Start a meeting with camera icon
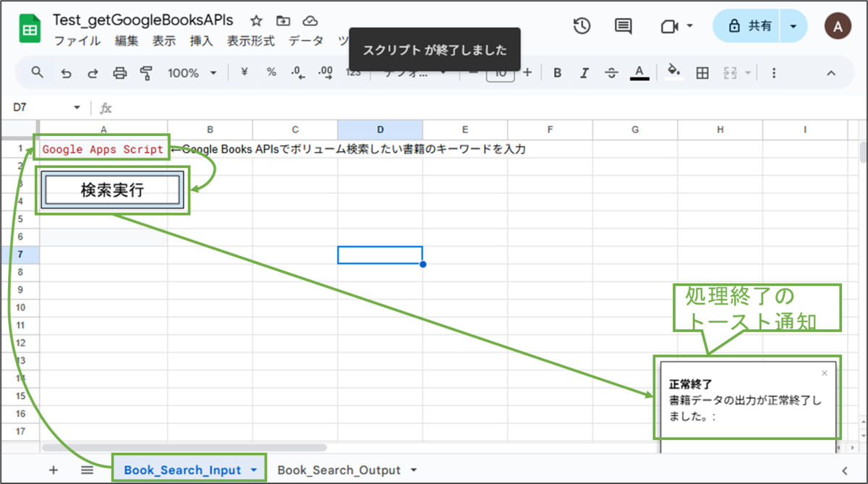 tap(668, 26)
